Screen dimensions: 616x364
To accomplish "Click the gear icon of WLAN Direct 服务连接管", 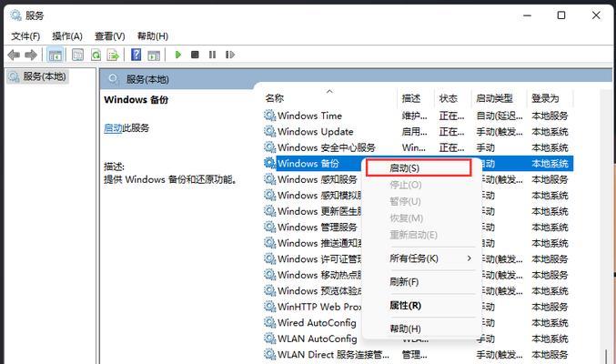I will pos(270,354).
